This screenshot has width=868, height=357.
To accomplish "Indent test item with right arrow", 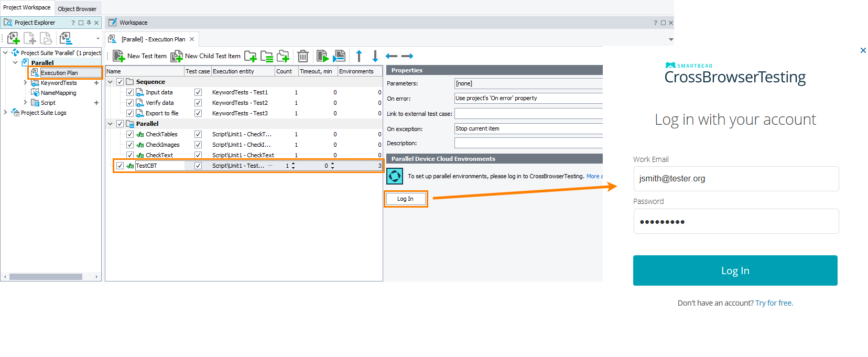I will [407, 56].
